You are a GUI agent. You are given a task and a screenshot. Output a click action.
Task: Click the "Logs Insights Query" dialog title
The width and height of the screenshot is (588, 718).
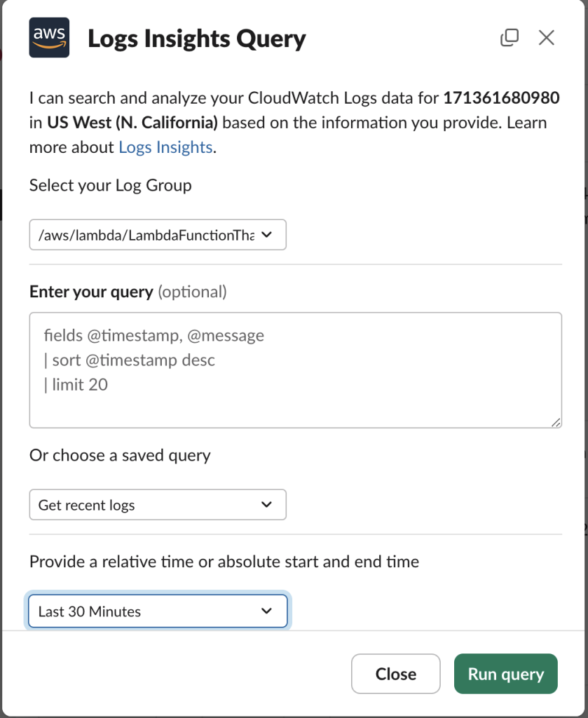click(x=197, y=39)
